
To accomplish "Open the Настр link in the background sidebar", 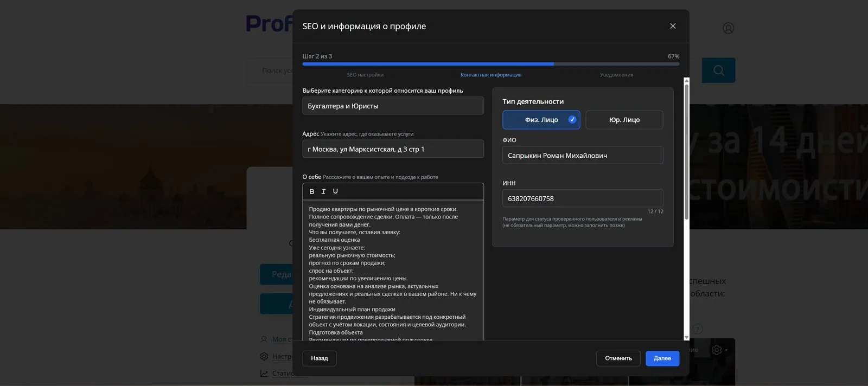I will [282, 356].
